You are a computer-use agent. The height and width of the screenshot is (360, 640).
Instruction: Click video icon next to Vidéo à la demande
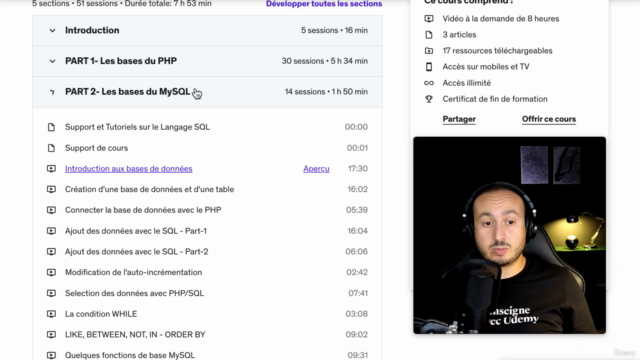point(429,19)
